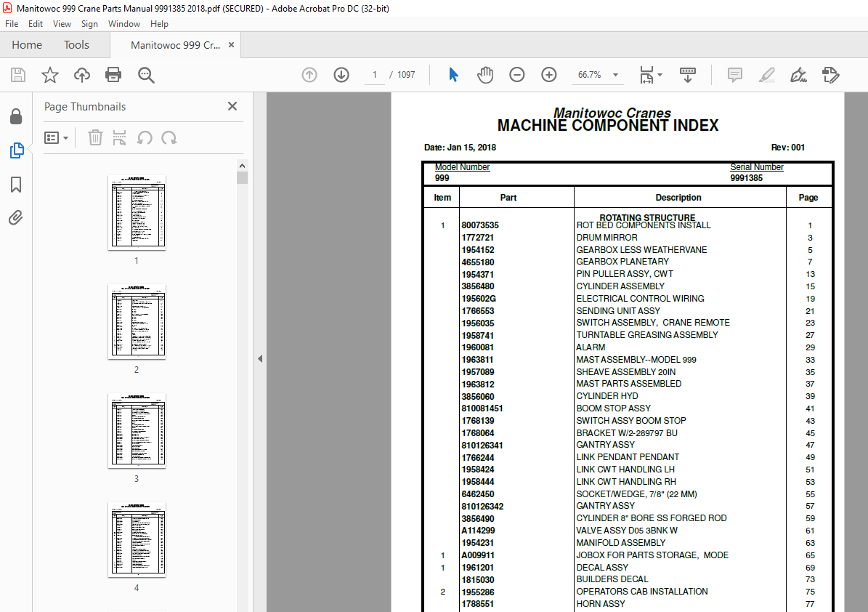Open the File menu
The image size is (868, 612).
click(12, 24)
